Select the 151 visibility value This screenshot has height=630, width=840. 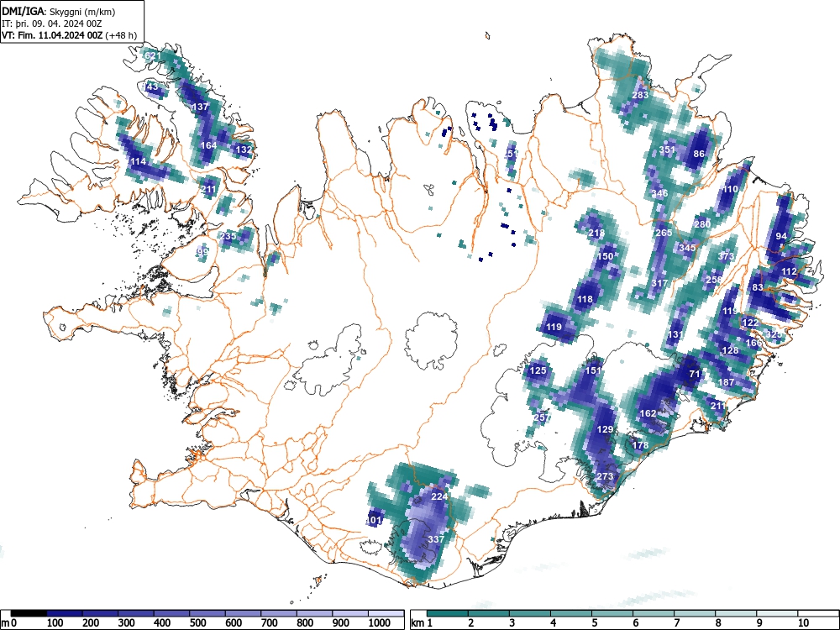[593, 370]
